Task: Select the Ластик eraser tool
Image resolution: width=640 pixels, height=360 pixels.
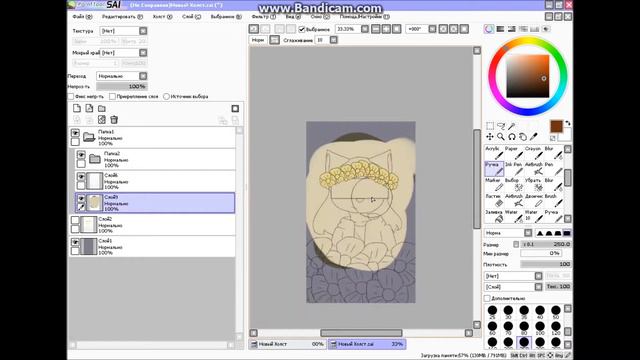Action: pyautogui.click(x=494, y=200)
